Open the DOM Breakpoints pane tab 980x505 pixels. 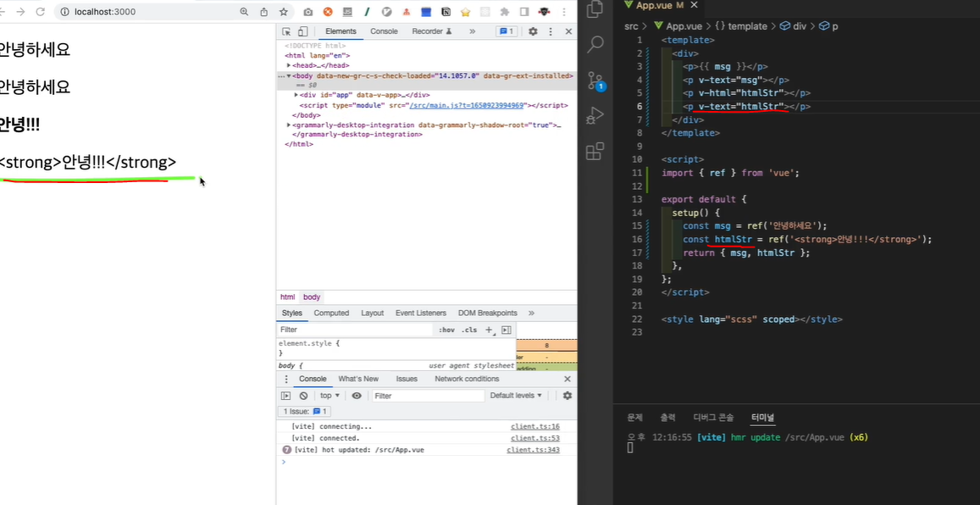click(488, 313)
